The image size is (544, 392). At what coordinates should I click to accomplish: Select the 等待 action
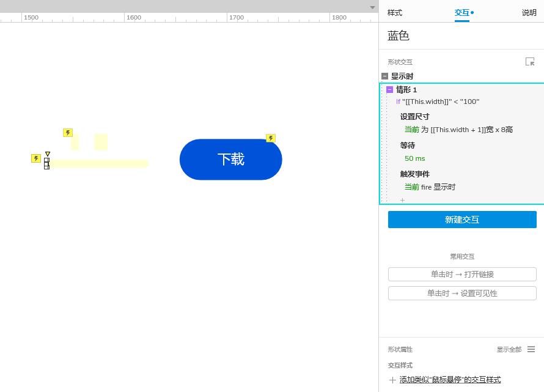407,145
